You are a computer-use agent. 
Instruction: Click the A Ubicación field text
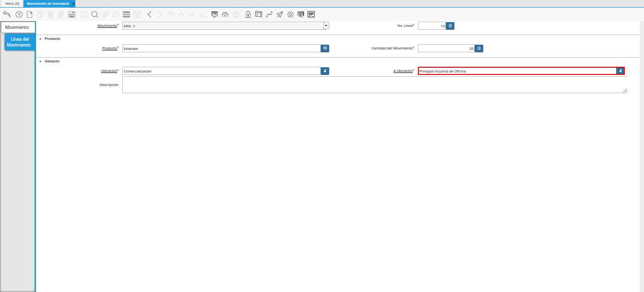pyautogui.click(x=517, y=71)
